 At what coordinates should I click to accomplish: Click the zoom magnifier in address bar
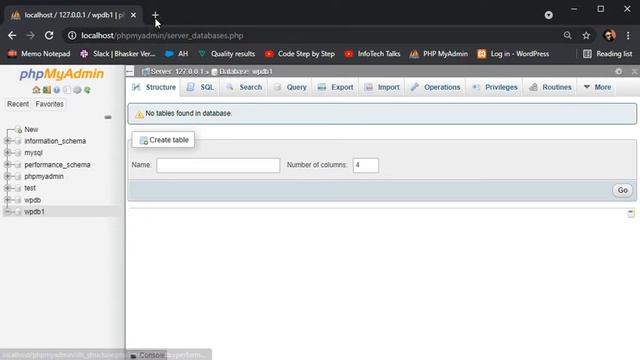tap(567, 36)
